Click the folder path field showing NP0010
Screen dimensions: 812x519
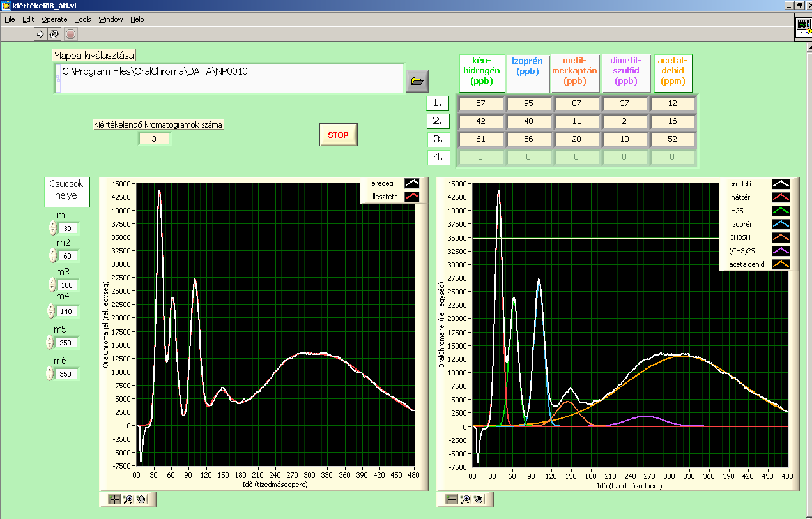pos(229,78)
